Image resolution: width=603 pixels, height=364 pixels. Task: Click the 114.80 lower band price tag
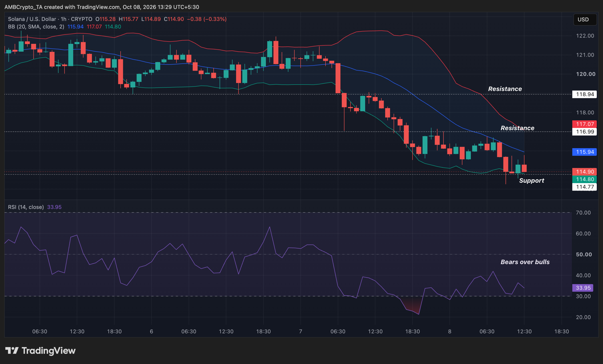[x=584, y=179]
